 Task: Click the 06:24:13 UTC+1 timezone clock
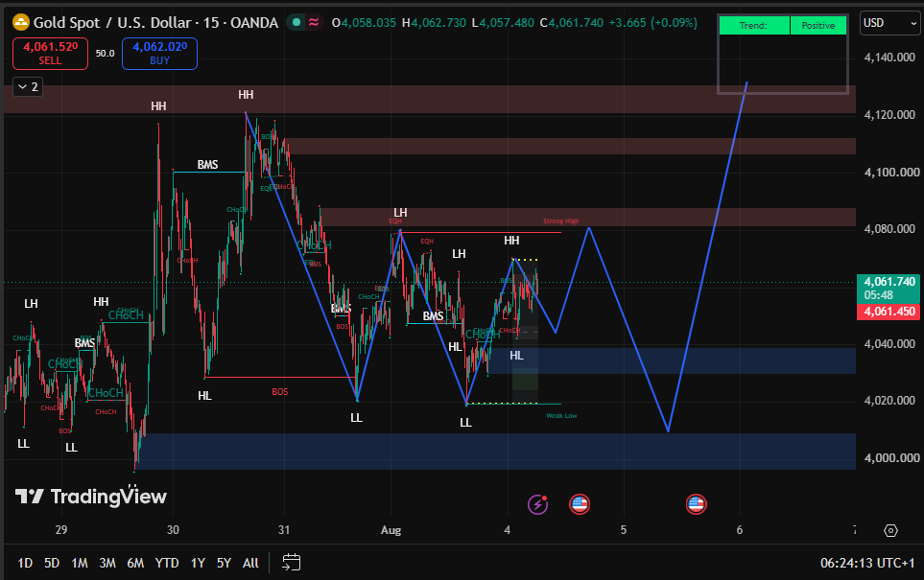(867, 563)
